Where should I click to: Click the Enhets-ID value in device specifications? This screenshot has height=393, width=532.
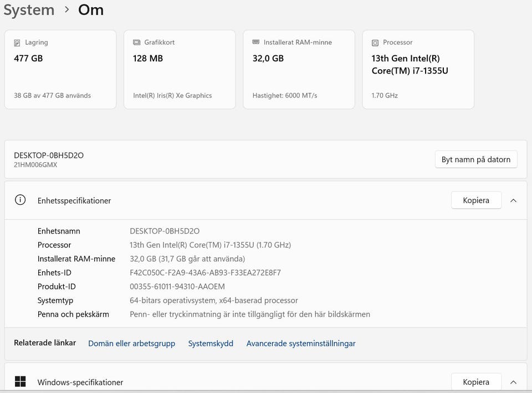pos(205,273)
